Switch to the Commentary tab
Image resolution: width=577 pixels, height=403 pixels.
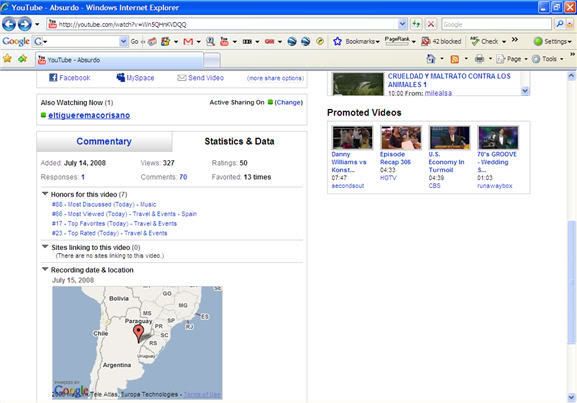click(104, 141)
